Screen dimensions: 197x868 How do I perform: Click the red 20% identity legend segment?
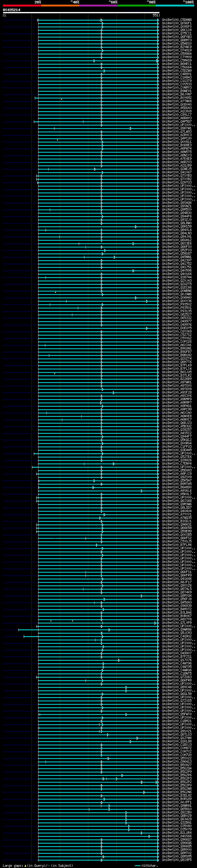22,6
